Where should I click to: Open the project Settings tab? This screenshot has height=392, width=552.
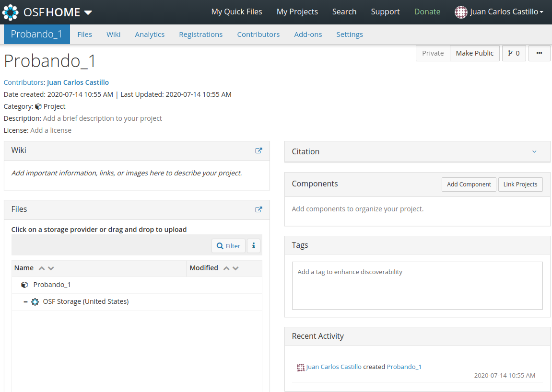[349, 35]
